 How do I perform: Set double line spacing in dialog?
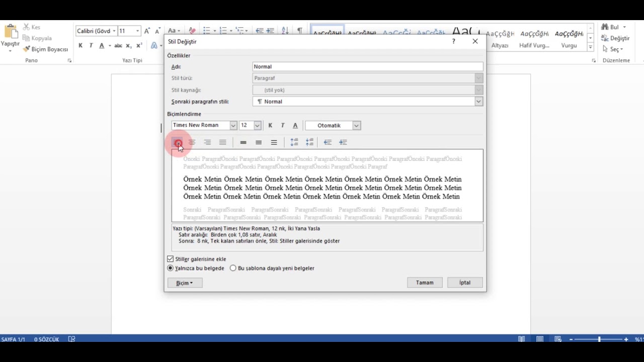click(x=274, y=142)
